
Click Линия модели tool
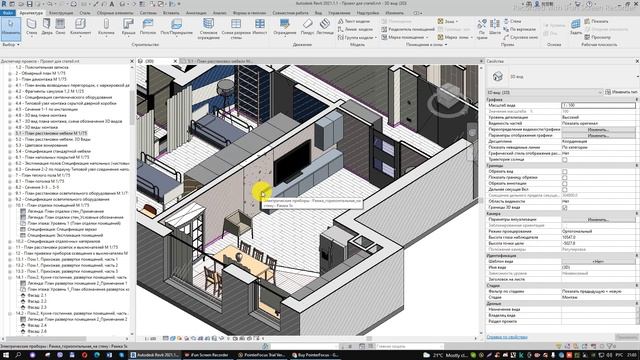coord(355,29)
